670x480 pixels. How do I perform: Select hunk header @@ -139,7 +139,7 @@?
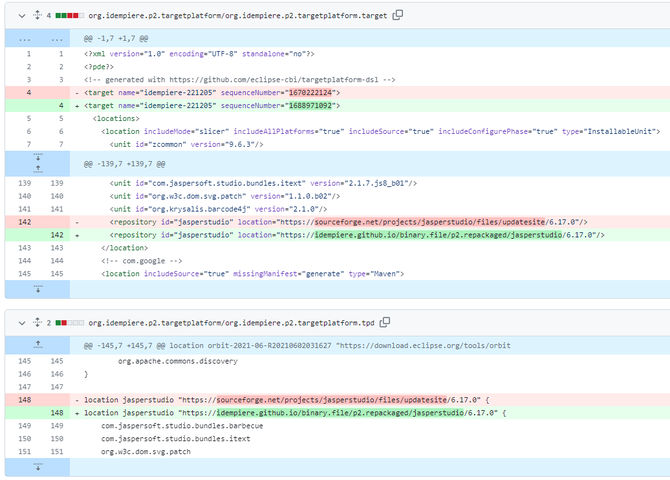pos(124,164)
